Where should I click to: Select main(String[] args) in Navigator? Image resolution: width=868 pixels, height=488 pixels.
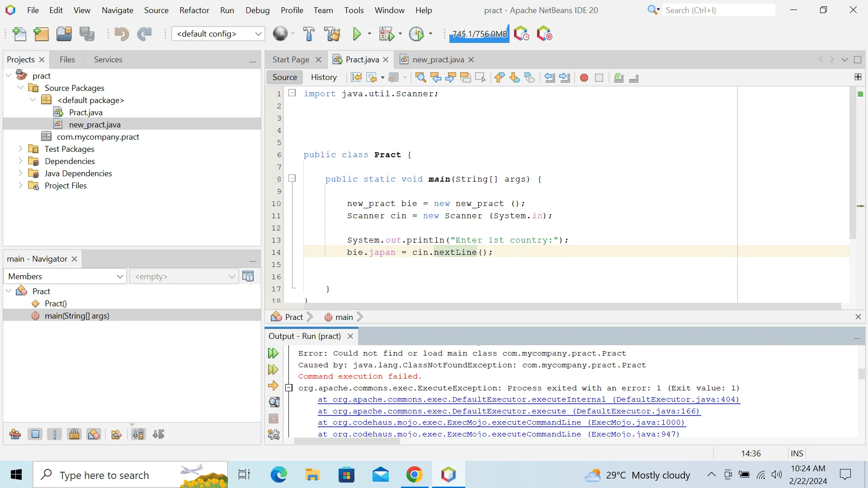click(x=77, y=316)
